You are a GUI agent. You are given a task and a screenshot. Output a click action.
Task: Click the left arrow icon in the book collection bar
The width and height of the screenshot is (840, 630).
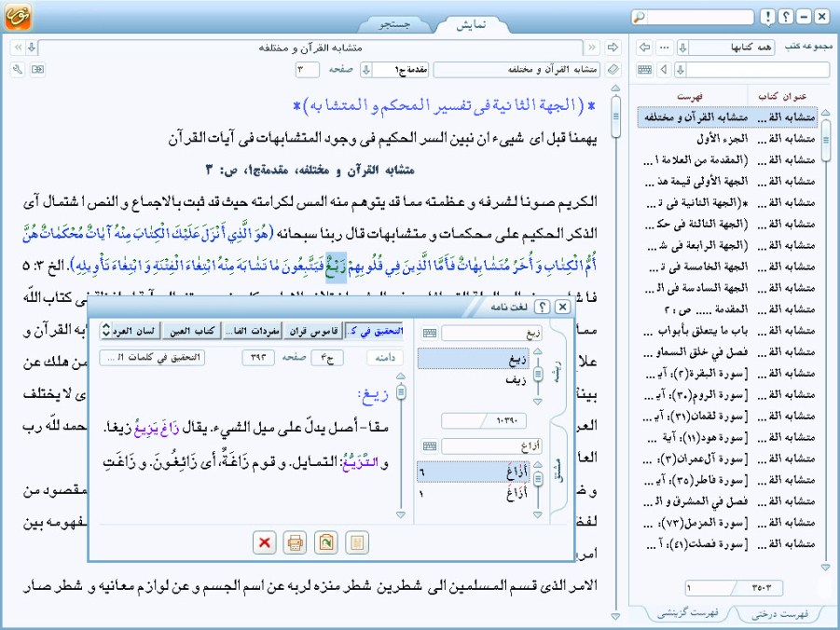tap(644, 48)
